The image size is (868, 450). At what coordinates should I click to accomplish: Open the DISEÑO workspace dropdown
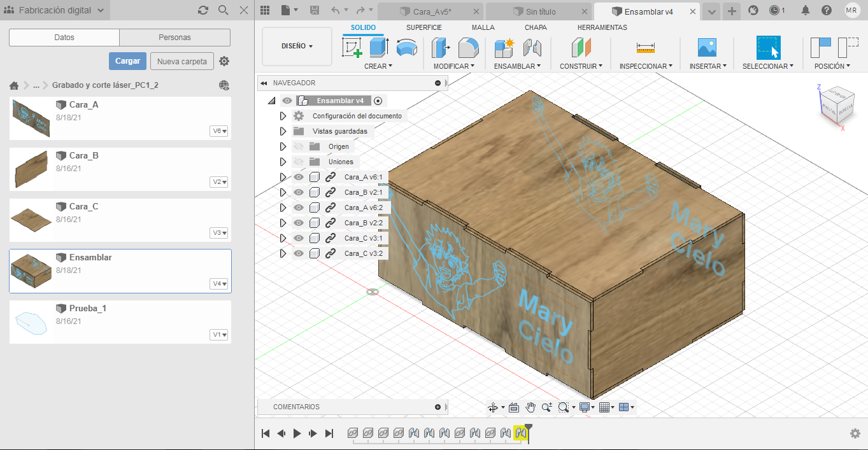[297, 46]
